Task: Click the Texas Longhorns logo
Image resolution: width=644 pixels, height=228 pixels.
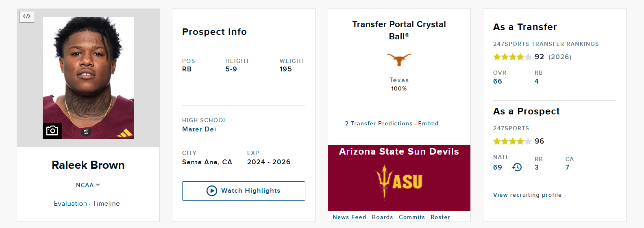Action: 399,59
